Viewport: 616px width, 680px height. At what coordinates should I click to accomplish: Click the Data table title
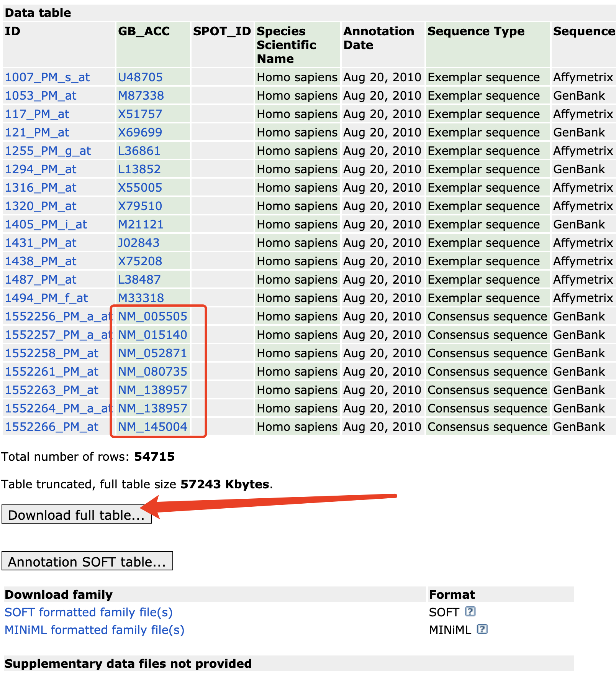click(x=38, y=13)
